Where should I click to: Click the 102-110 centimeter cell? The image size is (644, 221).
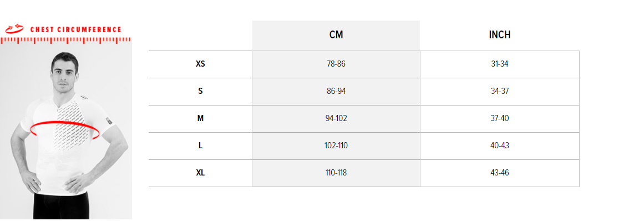336,146
